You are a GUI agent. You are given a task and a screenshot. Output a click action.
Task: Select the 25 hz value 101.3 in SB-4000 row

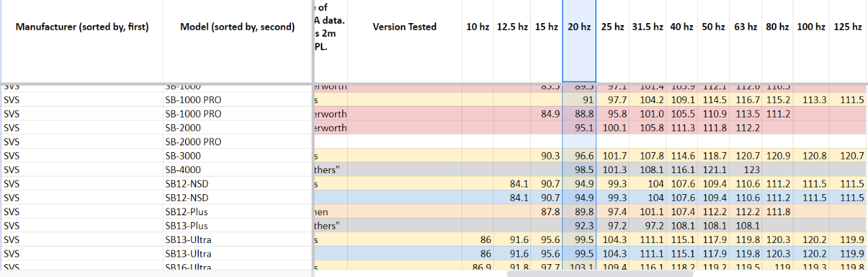pyautogui.click(x=612, y=170)
